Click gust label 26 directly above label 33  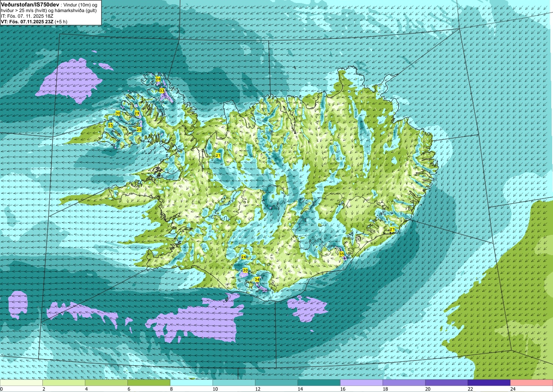click(158, 79)
